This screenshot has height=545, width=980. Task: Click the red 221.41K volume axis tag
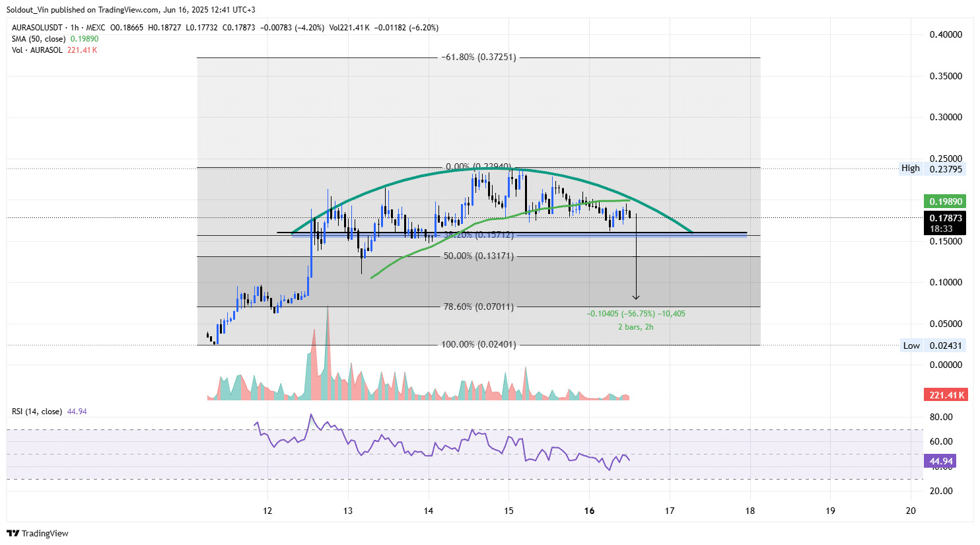coord(946,395)
